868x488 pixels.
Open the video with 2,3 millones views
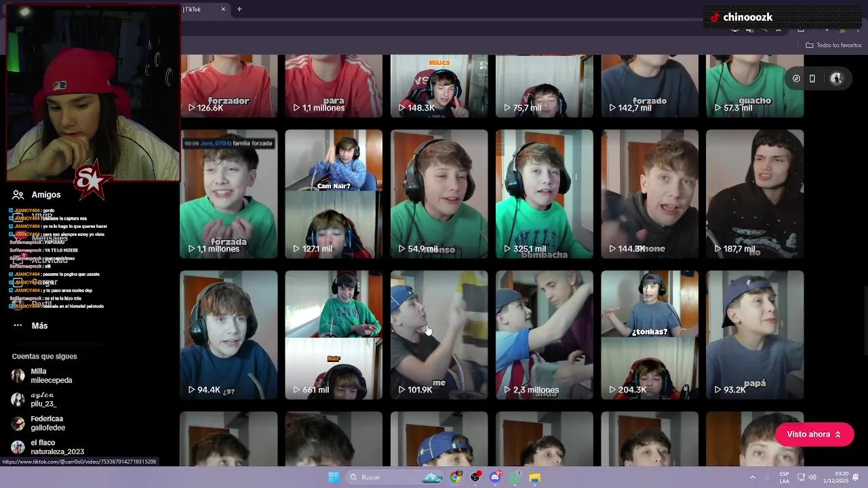pyautogui.click(x=544, y=335)
